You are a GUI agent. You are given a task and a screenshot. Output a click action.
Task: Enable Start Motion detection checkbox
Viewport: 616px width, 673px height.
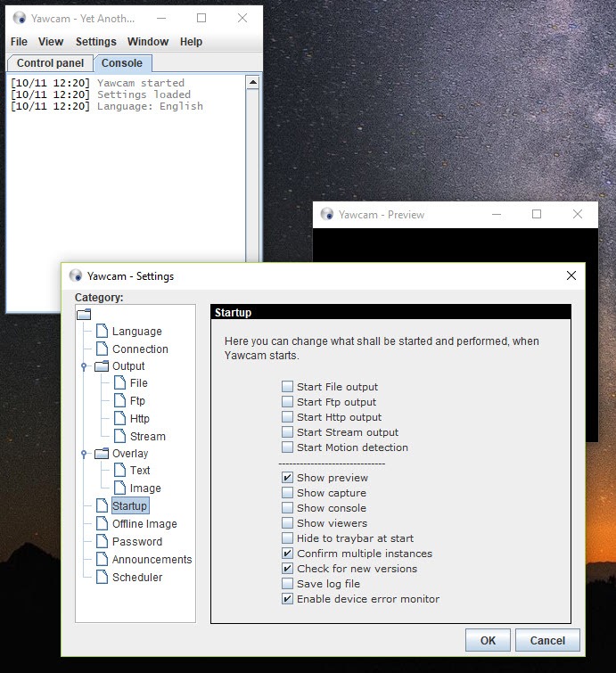coord(287,447)
